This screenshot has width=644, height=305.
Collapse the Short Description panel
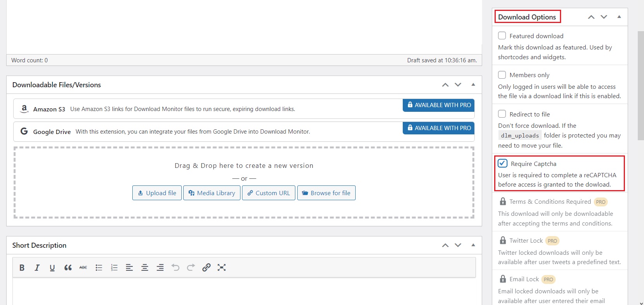[473, 245]
